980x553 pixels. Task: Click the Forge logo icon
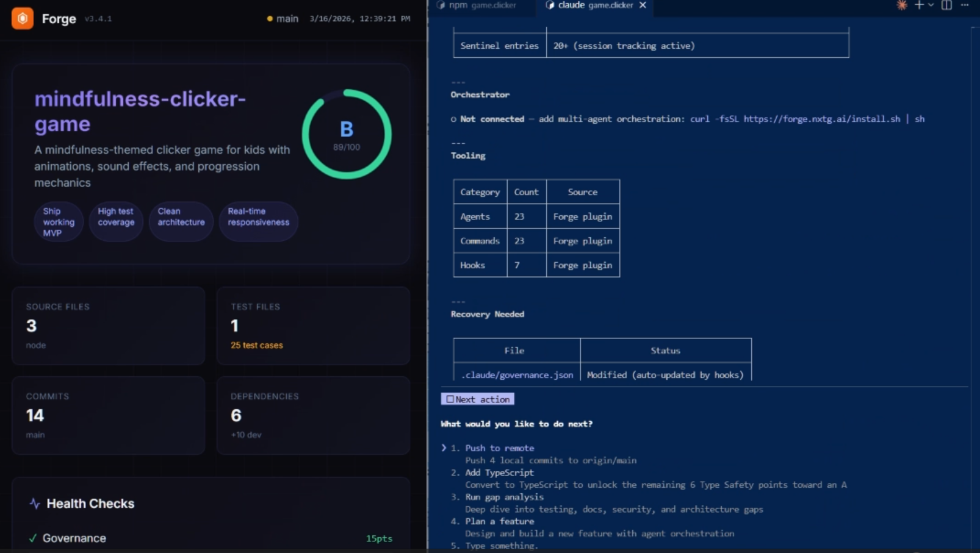click(x=21, y=18)
